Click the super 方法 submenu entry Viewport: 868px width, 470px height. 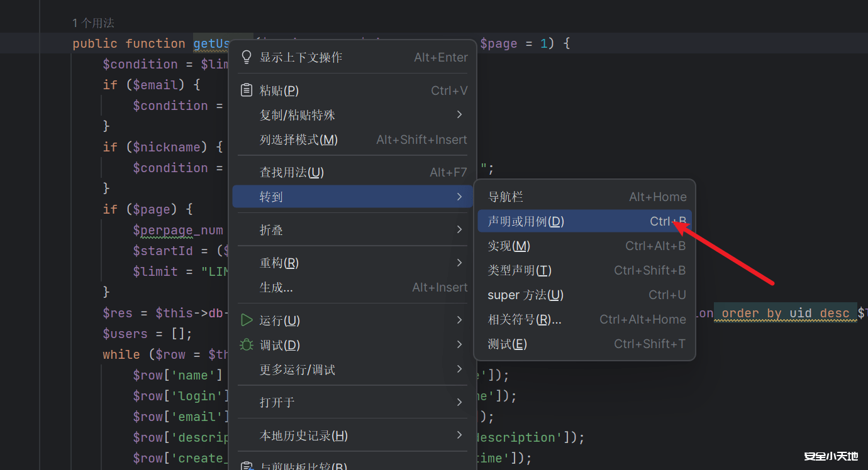525,295
